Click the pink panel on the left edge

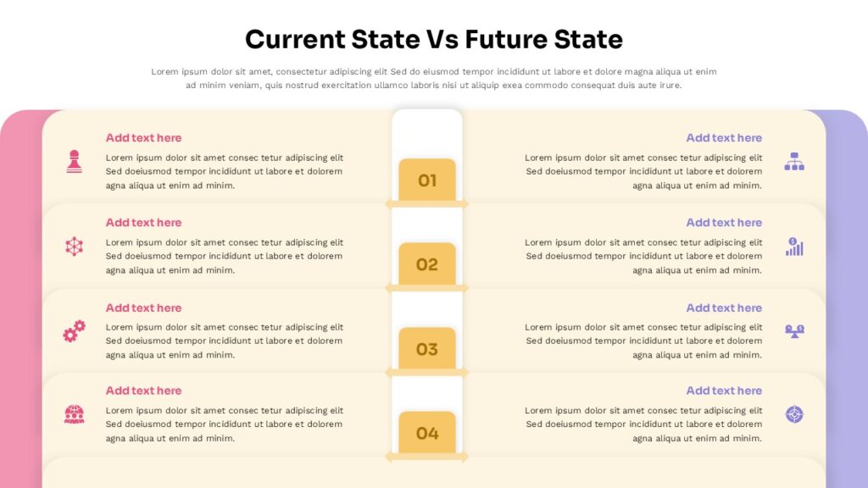[20, 297]
